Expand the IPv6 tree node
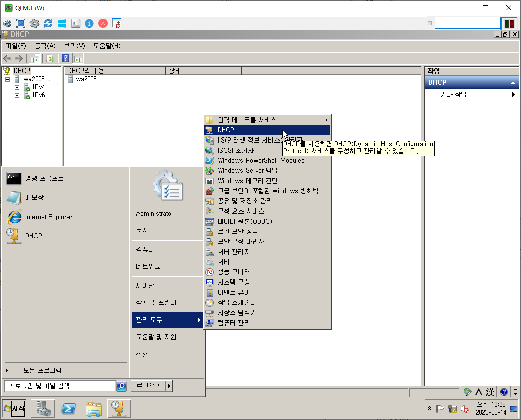The image size is (521, 420). click(17, 96)
